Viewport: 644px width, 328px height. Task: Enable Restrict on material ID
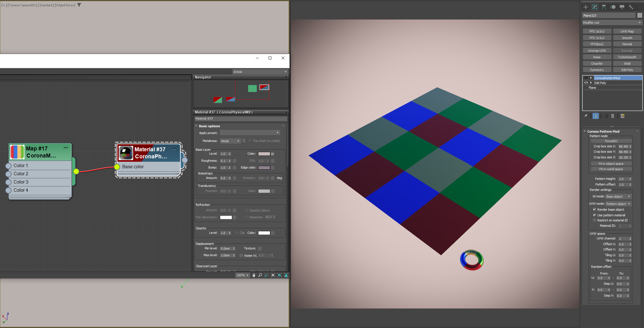(595, 220)
